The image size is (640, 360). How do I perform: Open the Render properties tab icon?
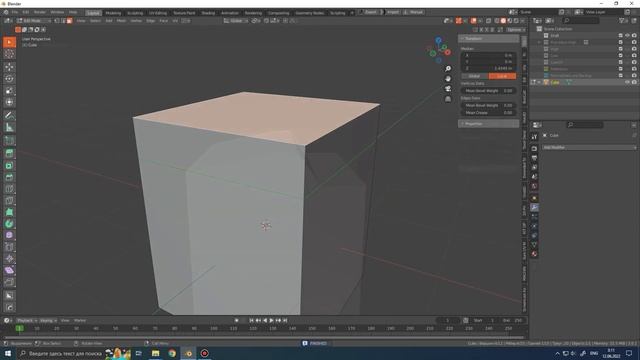534,149
